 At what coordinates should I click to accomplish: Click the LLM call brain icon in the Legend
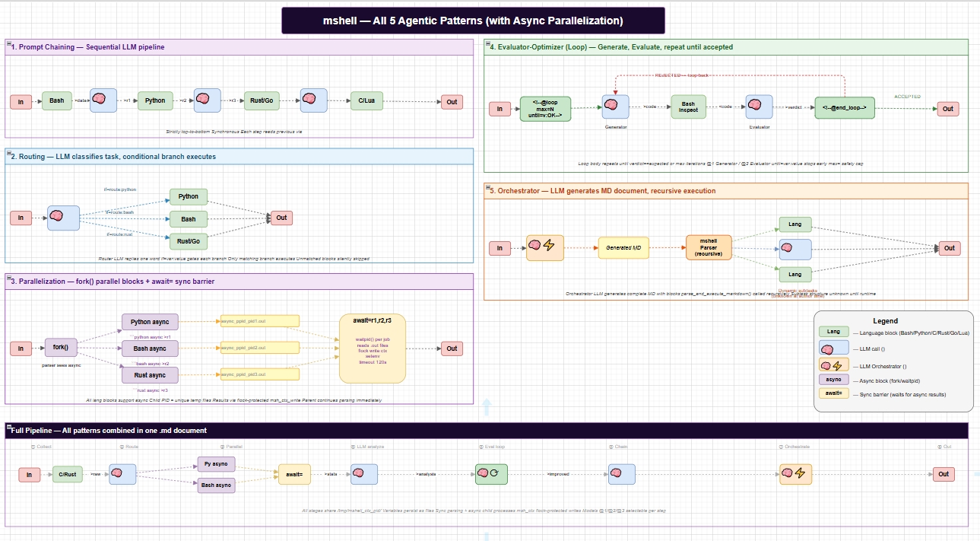point(833,347)
